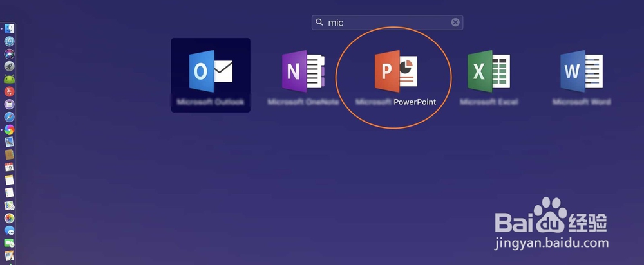
Task: Open Microsoft PowerPoint from Launchpad results
Action: click(x=396, y=71)
